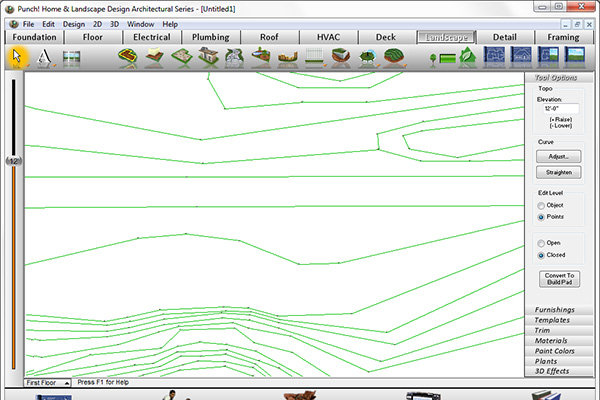The height and width of the screenshot is (400, 600).
Task: Open the blueprint house elevation view icon
Action: pos(521,57)
